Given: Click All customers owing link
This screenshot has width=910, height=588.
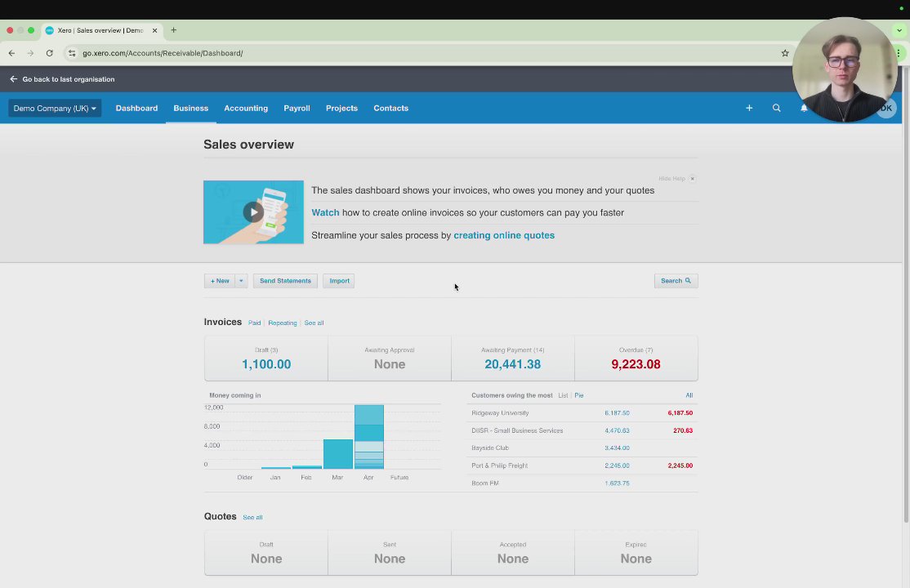Looking at the screenshot, I should pyautogui.click(x=689, y=395).
